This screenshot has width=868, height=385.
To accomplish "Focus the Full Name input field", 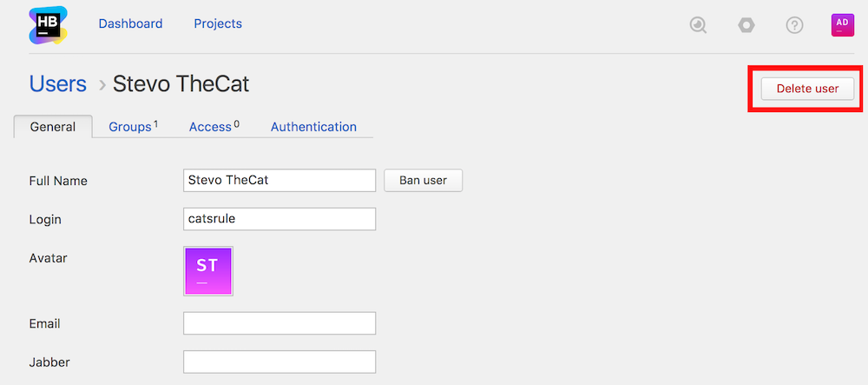I will pyautogui.click(x=279, y=181).
